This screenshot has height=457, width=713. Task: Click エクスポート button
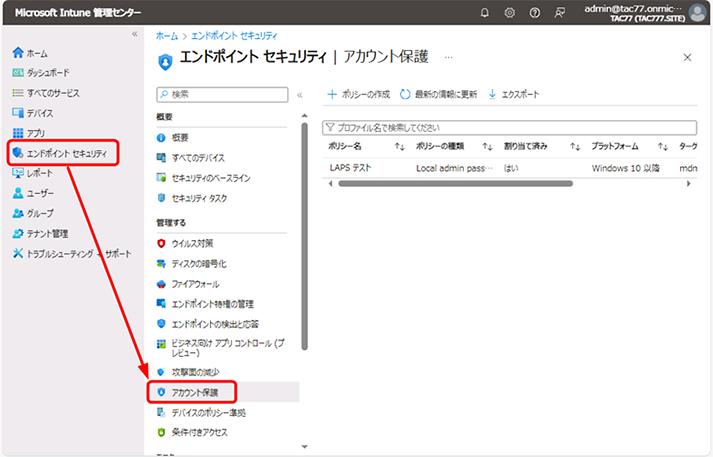pos(514,94)
